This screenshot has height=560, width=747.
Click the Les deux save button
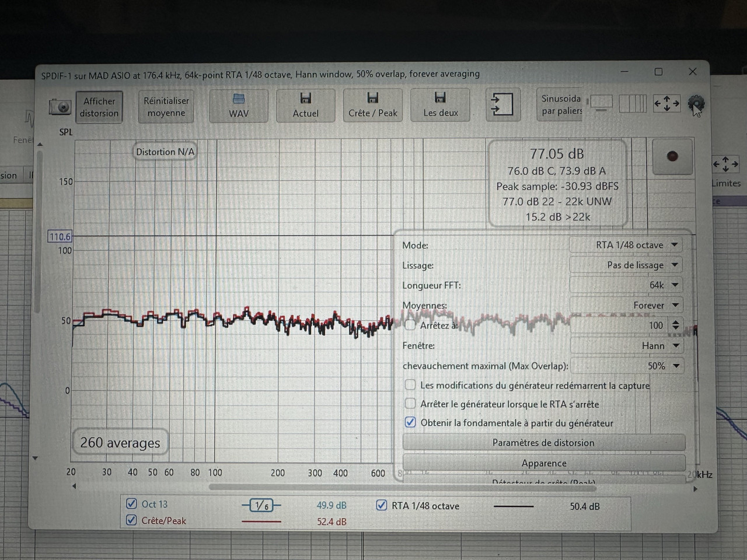point(440,106)
